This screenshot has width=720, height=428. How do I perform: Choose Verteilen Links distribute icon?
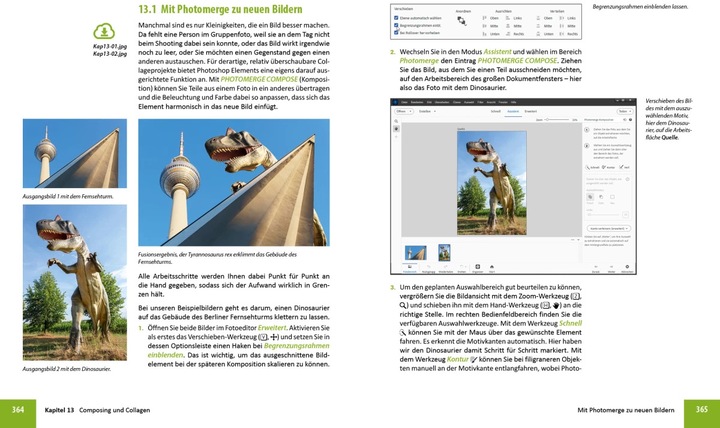[562, 18]
